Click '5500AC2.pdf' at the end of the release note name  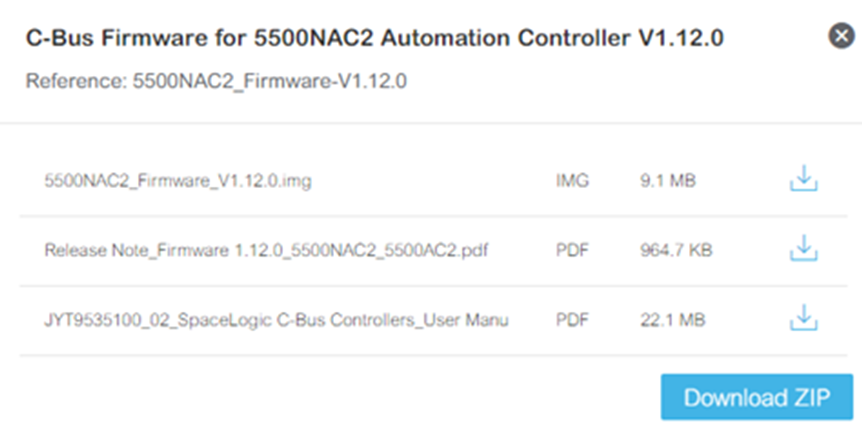432,251
